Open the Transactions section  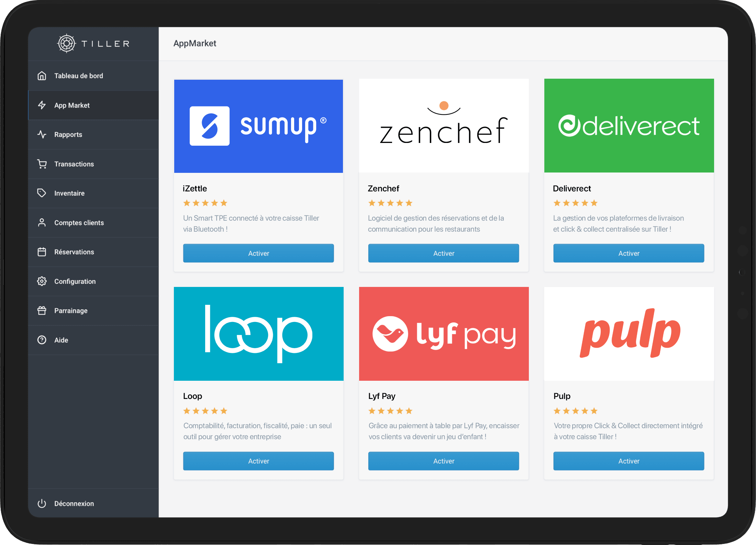[74, 164]
